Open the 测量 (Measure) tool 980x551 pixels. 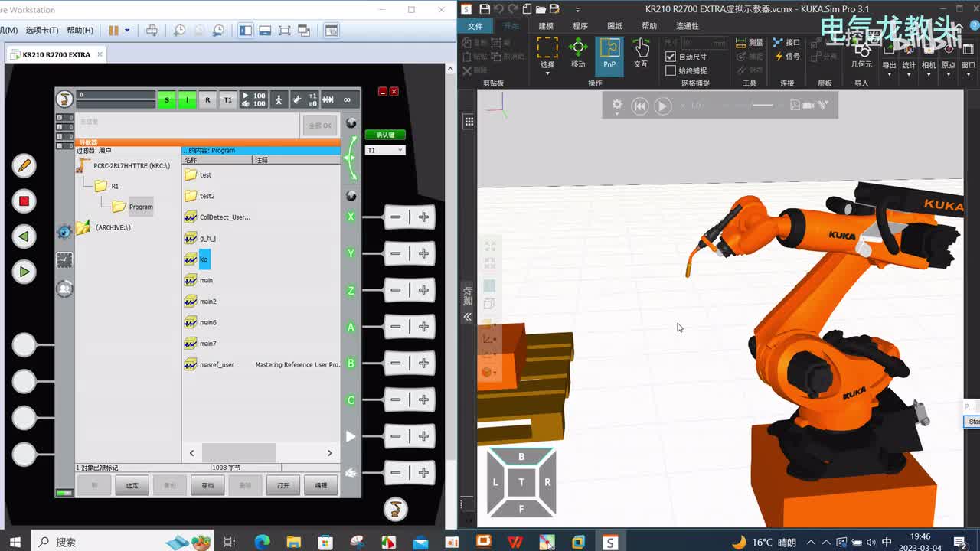pos(750,42)
